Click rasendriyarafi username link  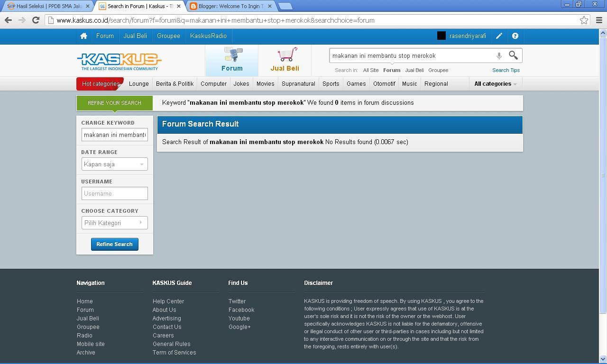tap(468, 36)
